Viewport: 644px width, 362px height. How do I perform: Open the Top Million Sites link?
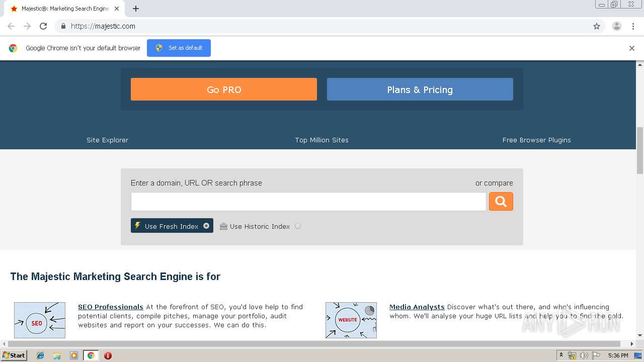coord(322,140)
